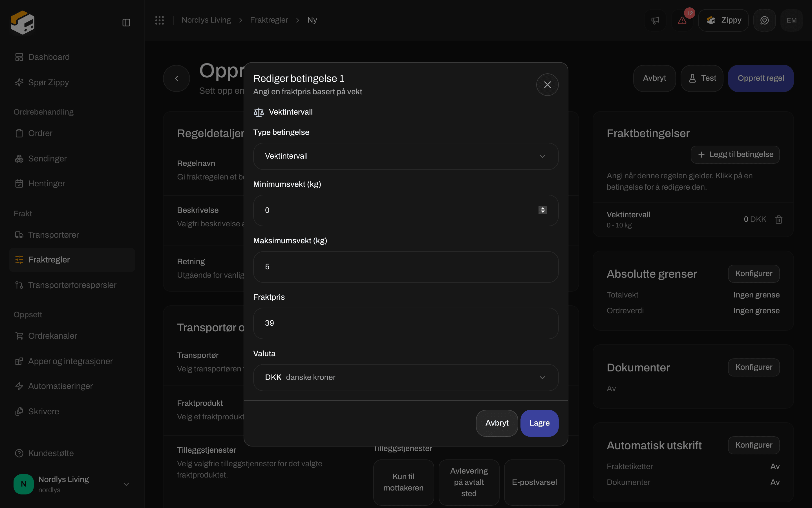Screen dimensions: 812x508
Task: Click Konfigurer for Automatisk utskrift
Action: click(x=754, y=445)
